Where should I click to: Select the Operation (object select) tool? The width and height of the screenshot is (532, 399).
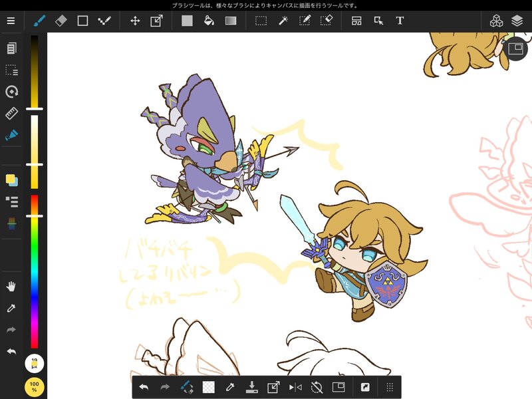[x=378, y=21]
